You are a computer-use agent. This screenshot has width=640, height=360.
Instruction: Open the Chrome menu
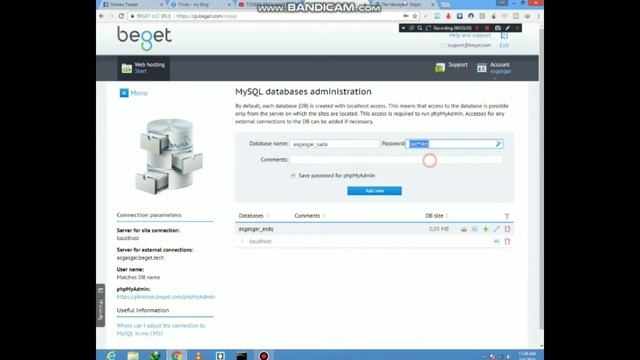[x=538, y=16]
